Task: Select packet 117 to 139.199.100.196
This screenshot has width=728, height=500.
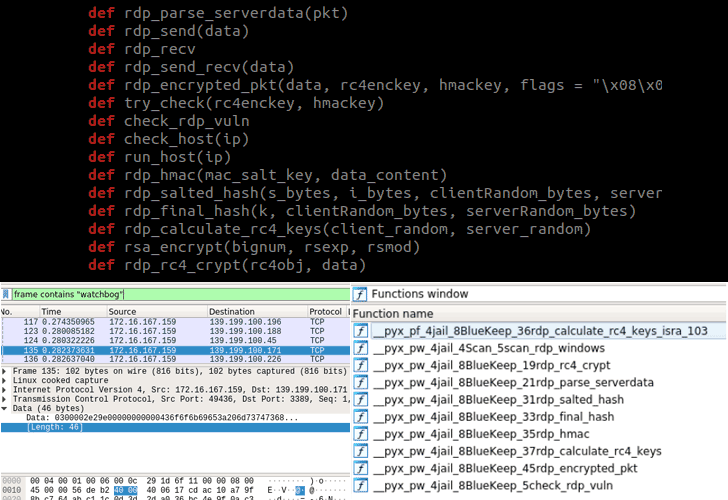Action: (x=176, y=322)
